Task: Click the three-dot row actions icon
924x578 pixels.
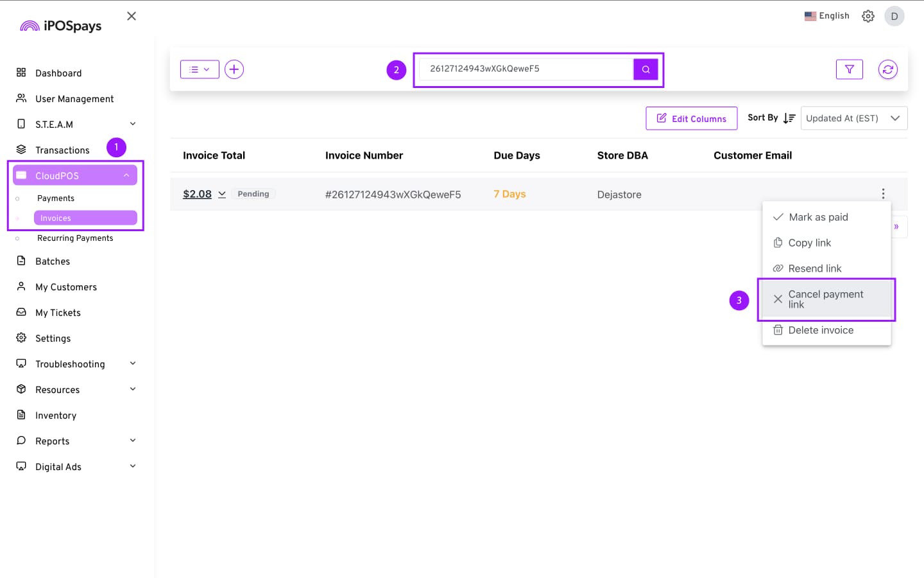Action: 883,194
